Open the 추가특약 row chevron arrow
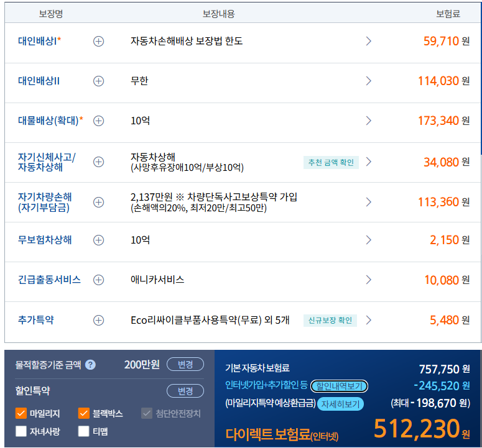This screenshot has width=482, height=448. (x=368, y=320)
